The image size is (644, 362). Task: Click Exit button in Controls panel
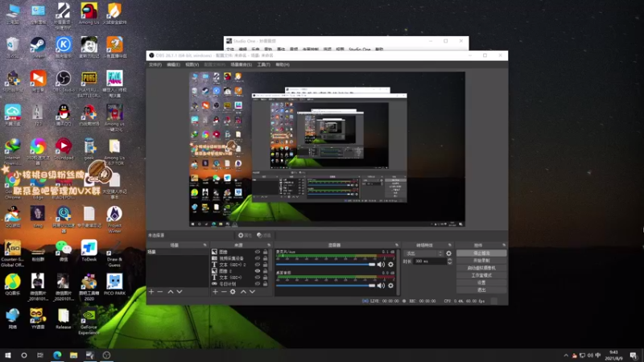[x=481, y=290]
